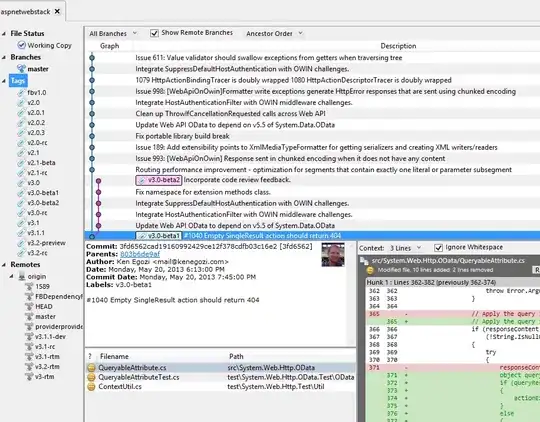Click the v2.0 tag icon

pos(21,103)
